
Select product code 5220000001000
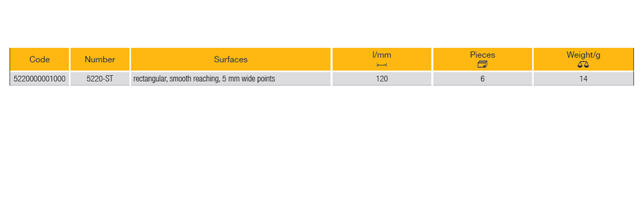(x=39, y=79)
